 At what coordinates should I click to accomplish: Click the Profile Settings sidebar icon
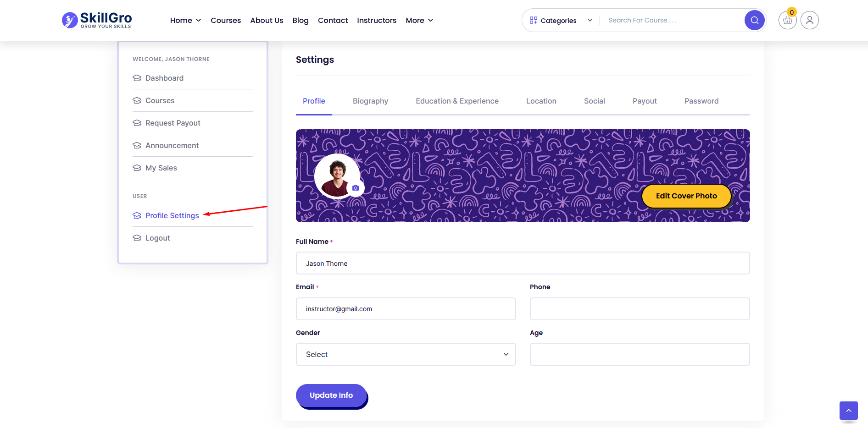137,215
